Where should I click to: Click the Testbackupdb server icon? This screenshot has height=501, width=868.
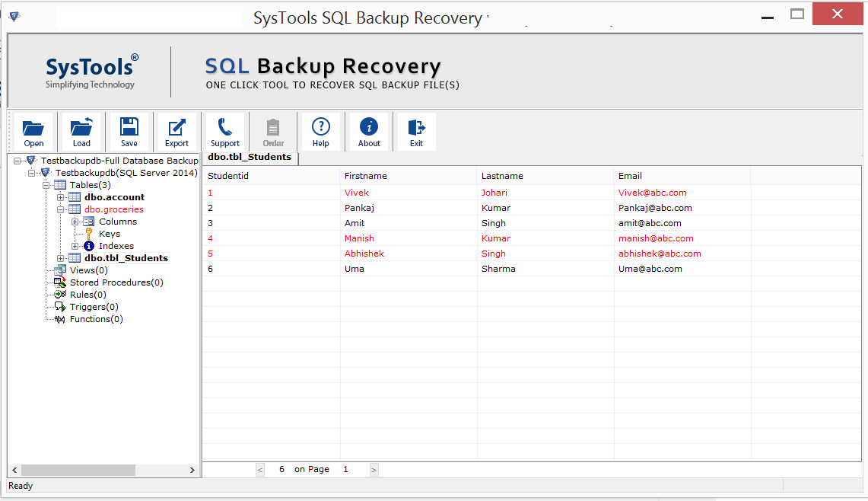click(x=46, y=173)
